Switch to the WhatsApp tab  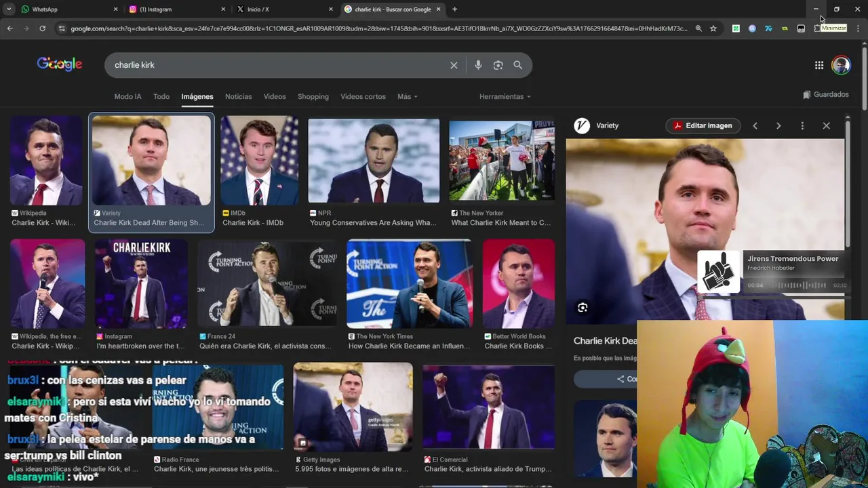tap(69, 9)
